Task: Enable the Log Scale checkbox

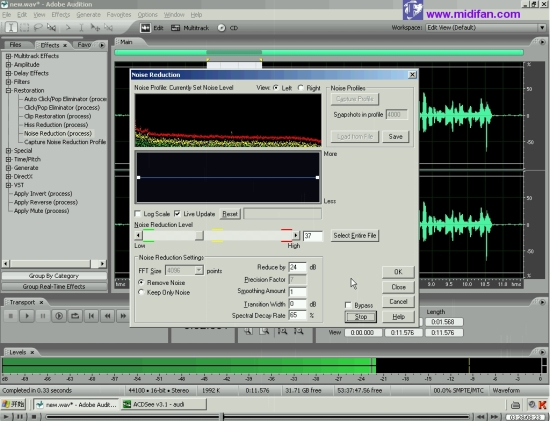Action: (x=138, y=214)
